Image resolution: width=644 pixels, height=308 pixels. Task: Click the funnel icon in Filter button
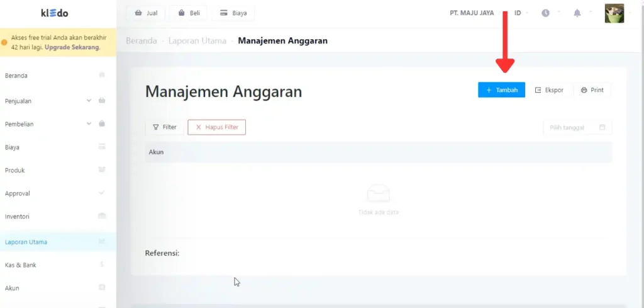tap(156, 127)
